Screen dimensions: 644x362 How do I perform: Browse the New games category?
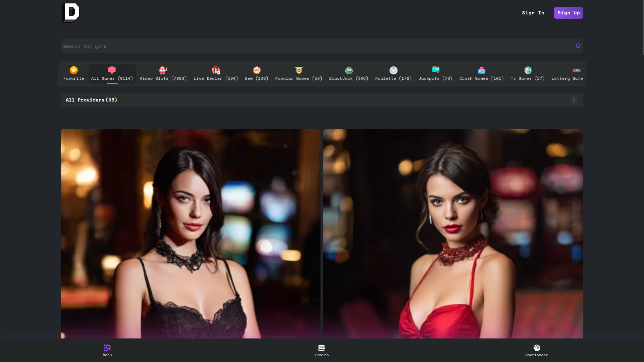coord(256,73)
